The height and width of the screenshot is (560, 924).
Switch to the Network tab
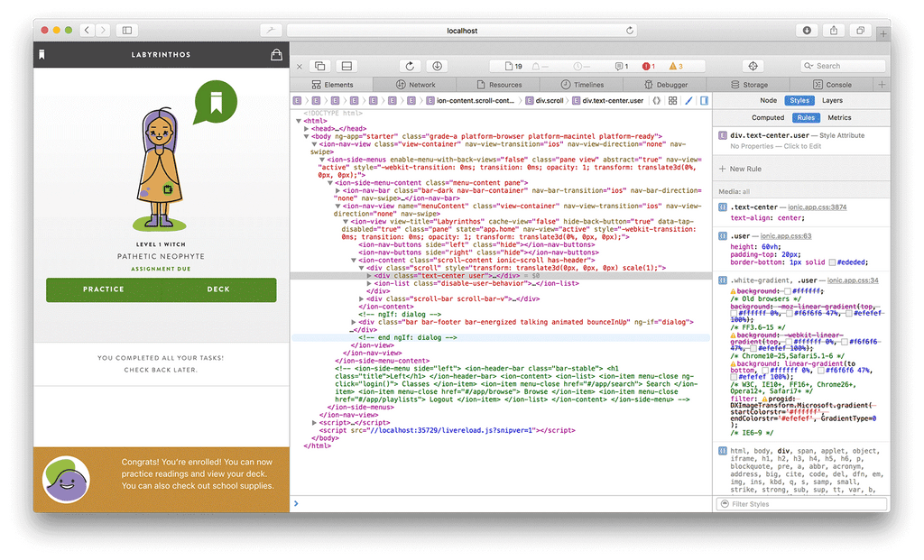point(415,85)
